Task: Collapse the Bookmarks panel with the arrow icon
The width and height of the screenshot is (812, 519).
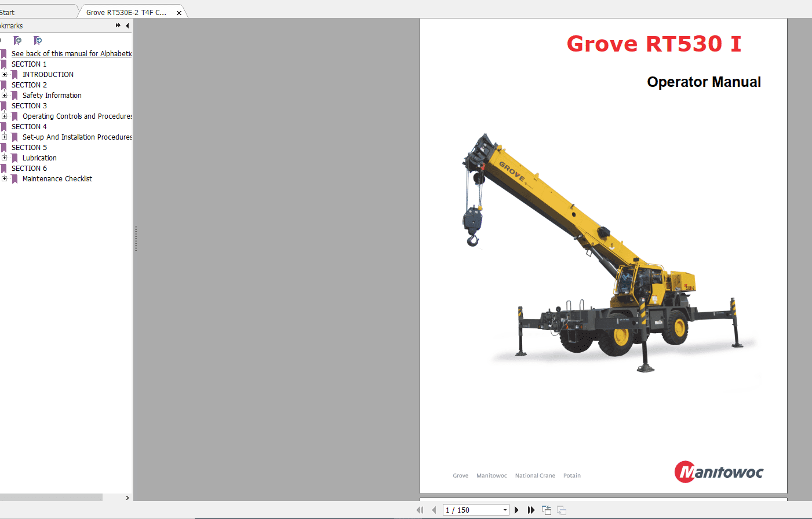Action: click(128, 25)
